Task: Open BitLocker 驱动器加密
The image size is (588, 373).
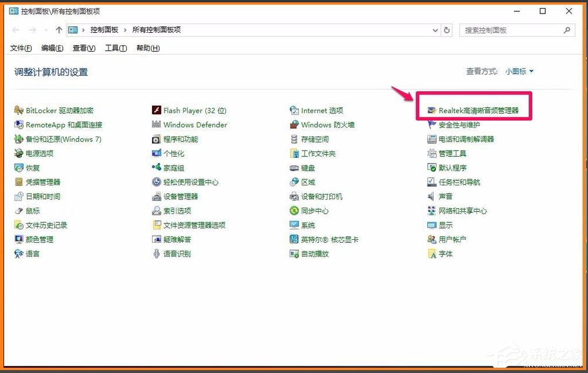Action: click(x=53, y=110)
